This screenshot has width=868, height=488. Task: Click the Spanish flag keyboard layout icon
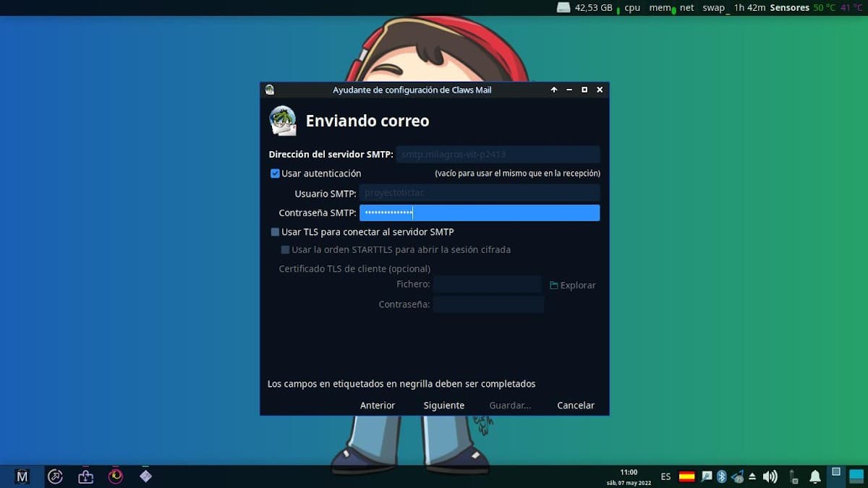686,476
